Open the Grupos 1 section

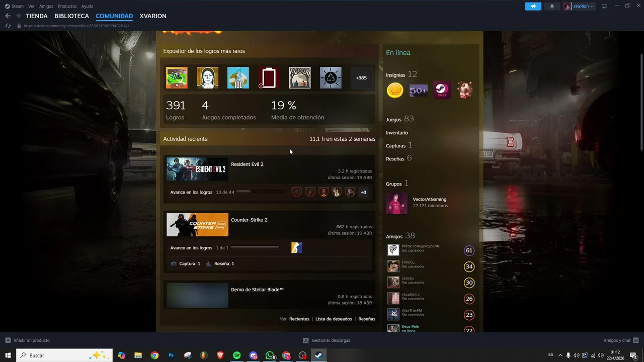(397, 184)
